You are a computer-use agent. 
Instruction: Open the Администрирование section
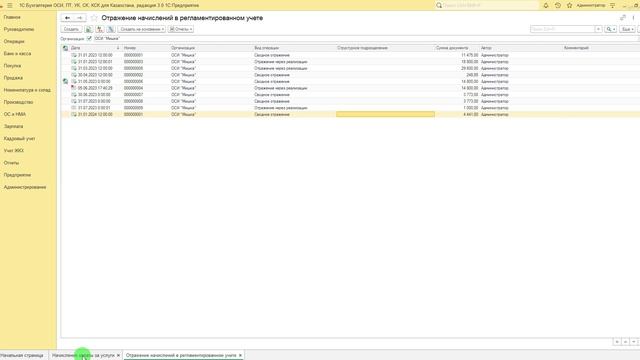point(25,187)
